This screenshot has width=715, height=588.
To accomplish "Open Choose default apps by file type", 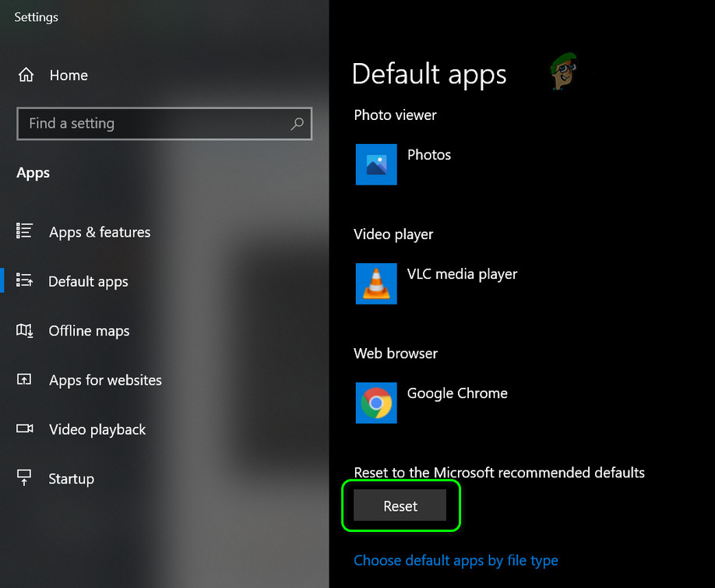I will point(456,560).
